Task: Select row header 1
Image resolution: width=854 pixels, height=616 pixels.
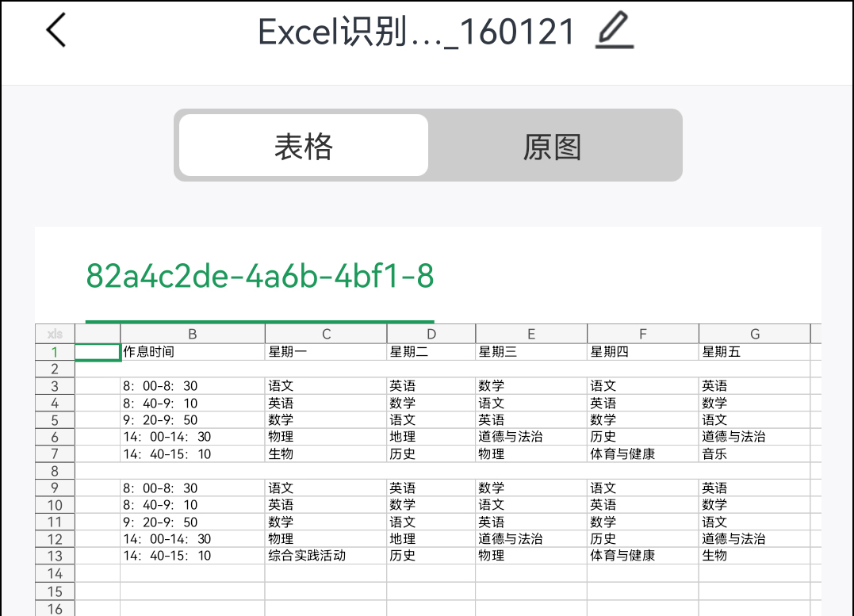Action: (x=55, y=351)
